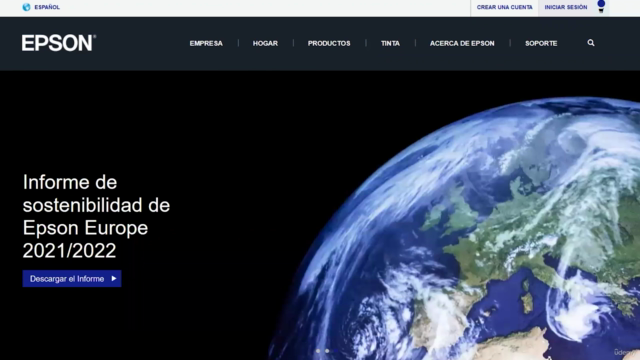Click the Epson logo
640x360 pixels.
pyautogui.click(x=59, y=43)
